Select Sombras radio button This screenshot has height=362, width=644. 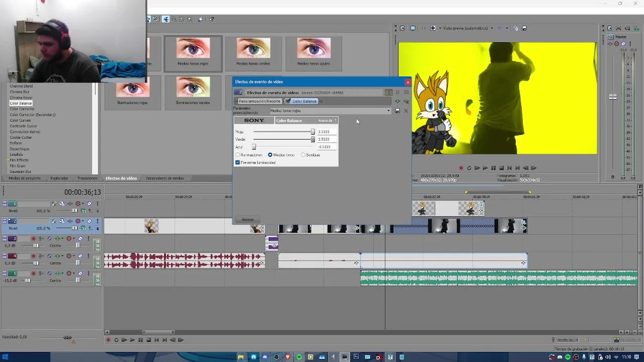303,155
